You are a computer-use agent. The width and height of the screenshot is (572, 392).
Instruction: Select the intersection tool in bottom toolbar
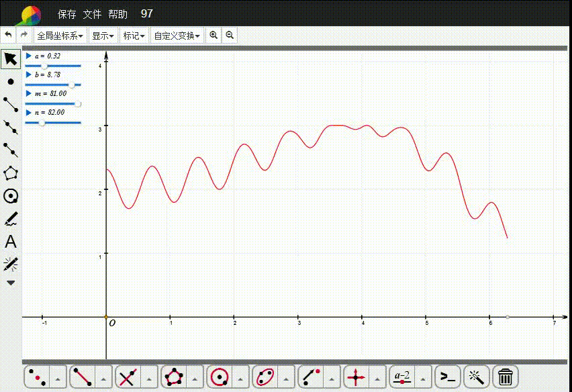point(128,377)
